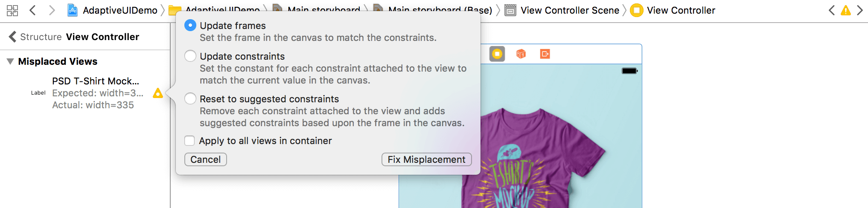Click the Fix Misplacement button
Image resolution: width=868 pixels, height=208 pixels.
[426, 159]
